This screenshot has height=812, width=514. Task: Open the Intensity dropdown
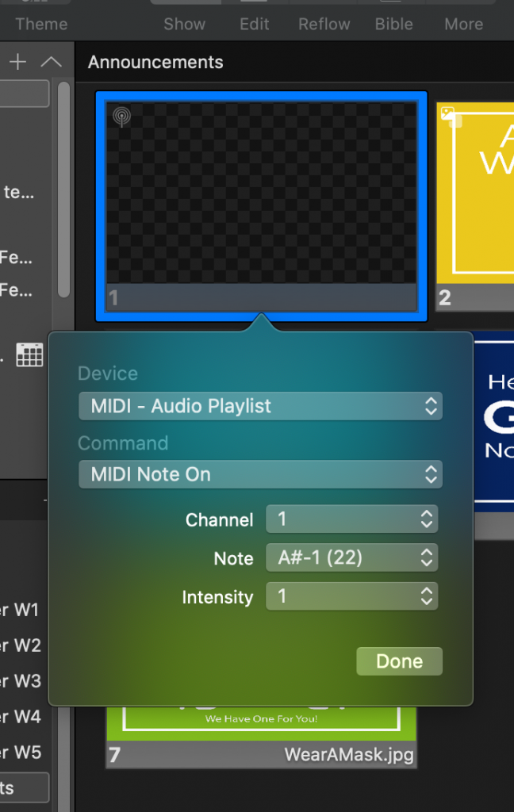coord(352,596)
